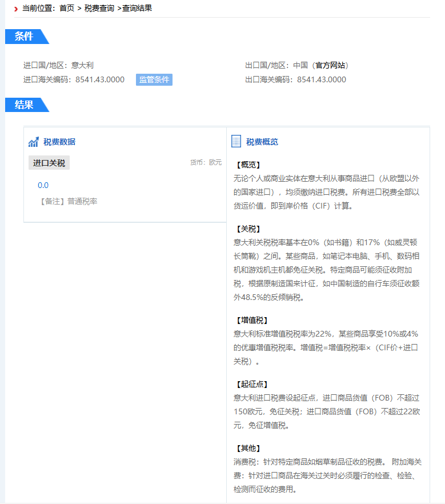Screen dimensions: 445x504
Task: Click the 监管条件 button
Action: pyautogui.click(x=154, y=80)
